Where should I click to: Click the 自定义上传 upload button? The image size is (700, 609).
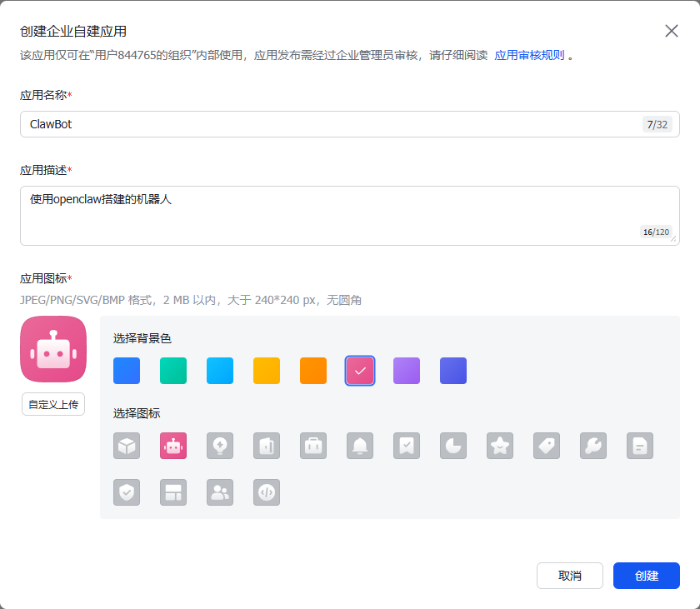(53, 404)
